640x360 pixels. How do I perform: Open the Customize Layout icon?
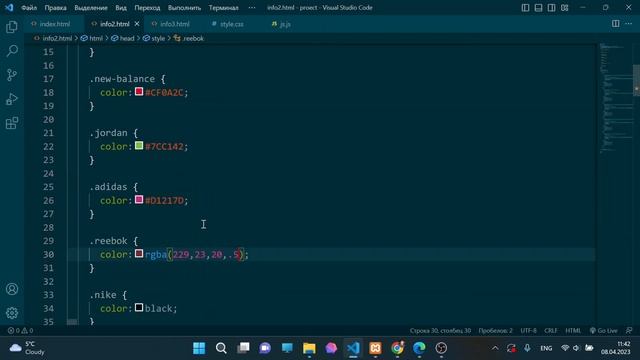tap(564, 8)
